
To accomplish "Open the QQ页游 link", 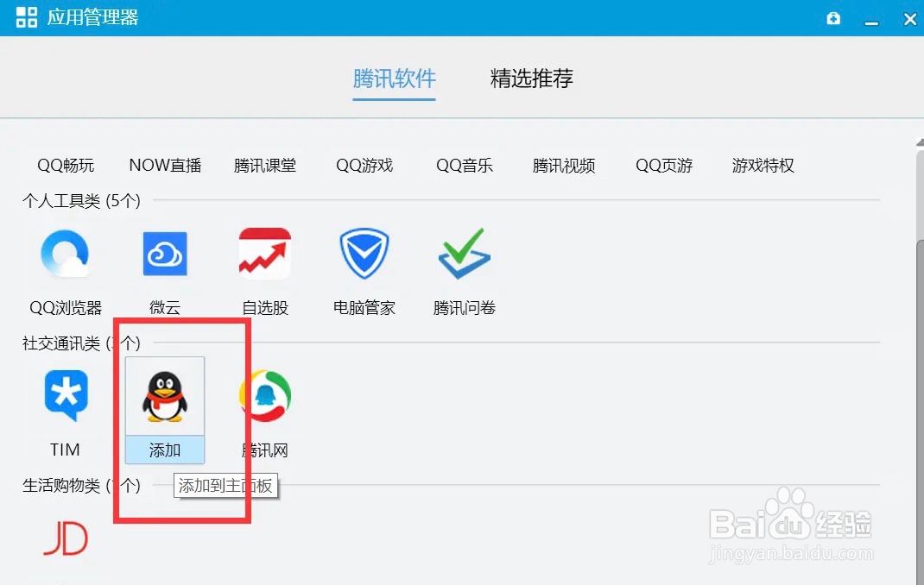I will coord(663,166).
